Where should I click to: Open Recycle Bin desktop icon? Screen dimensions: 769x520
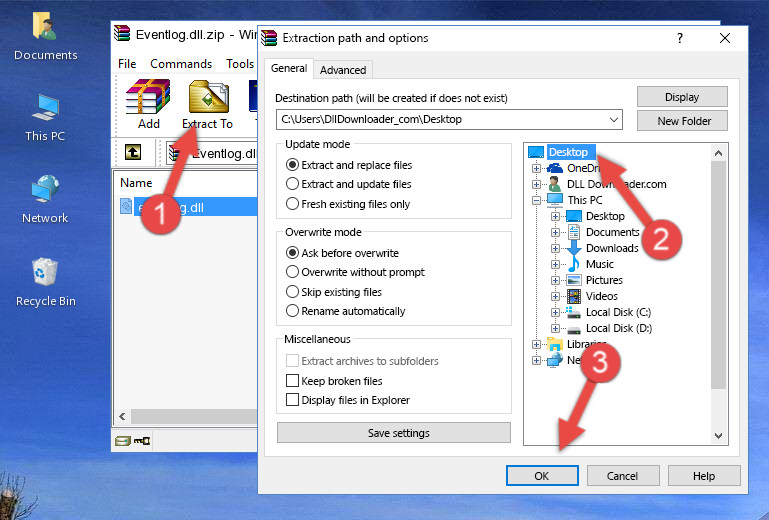pos(45,271)
